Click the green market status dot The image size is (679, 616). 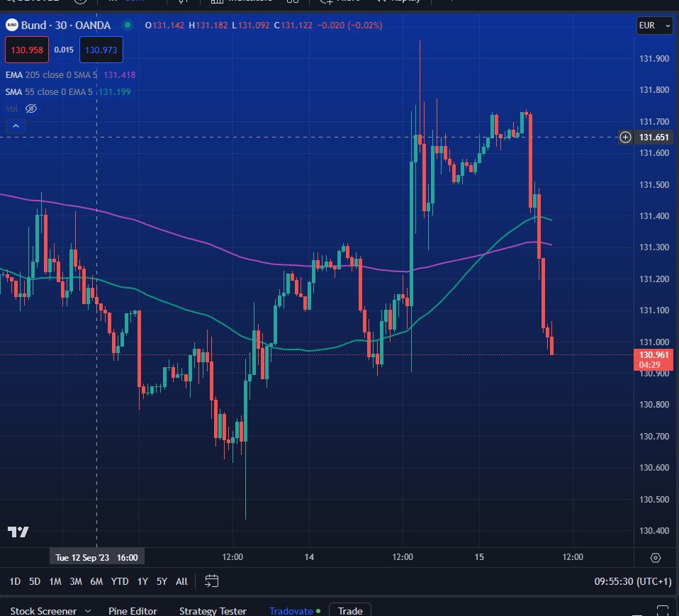pyautogui.click(x=128, y=25)
